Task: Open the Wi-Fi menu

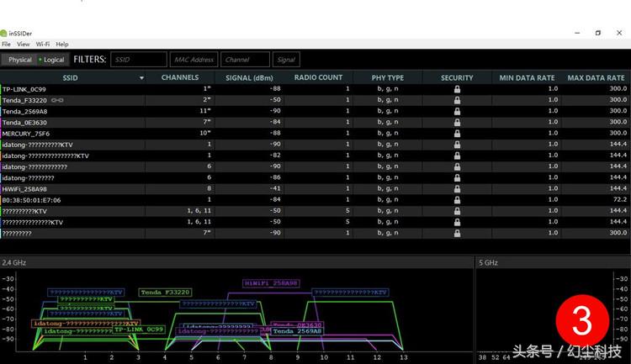Action: tap(42, 44)
